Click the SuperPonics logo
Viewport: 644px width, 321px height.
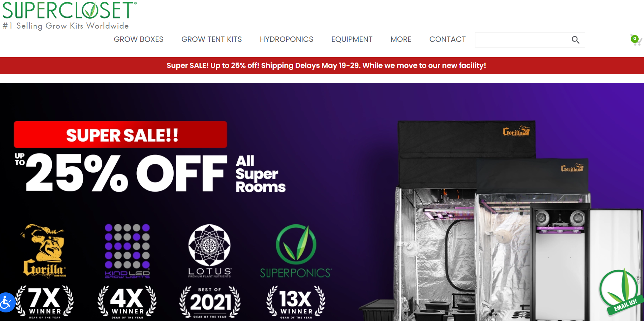pos(296,251)
